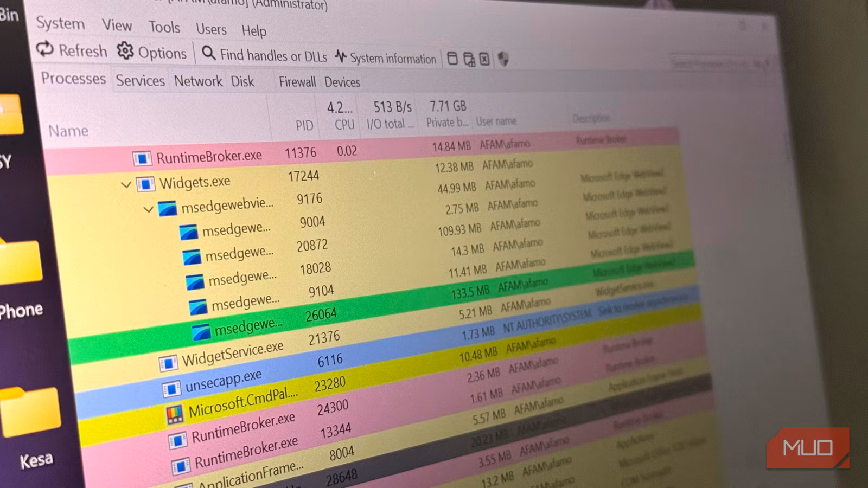
Task: Switch to the Devices tab
Action: point(342,82)
